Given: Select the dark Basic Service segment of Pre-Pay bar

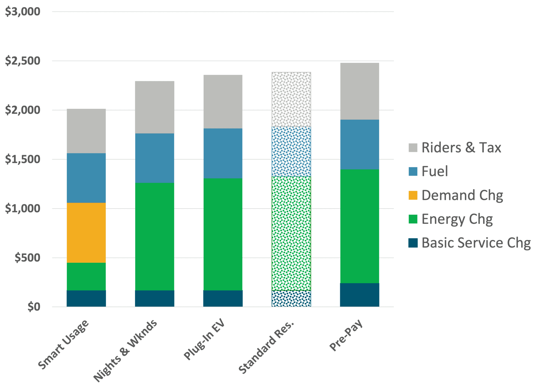Looking at the screenshot, I should [x=359, y=294].
